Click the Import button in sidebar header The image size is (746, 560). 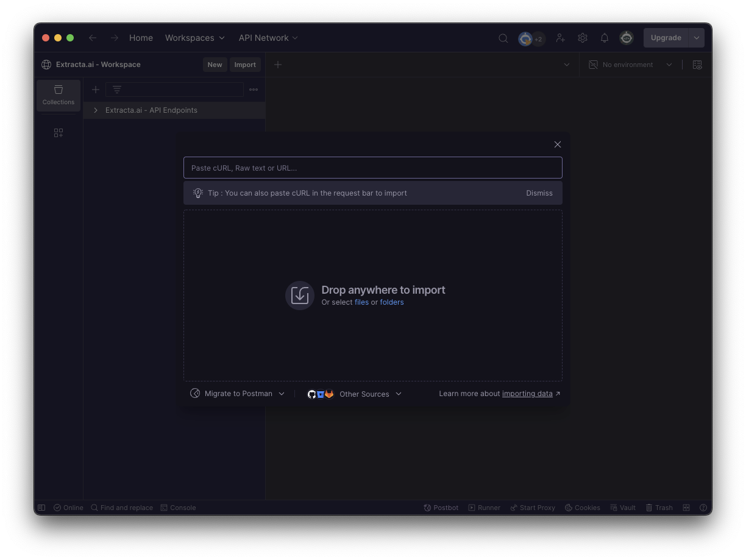(x=245, y=65)
